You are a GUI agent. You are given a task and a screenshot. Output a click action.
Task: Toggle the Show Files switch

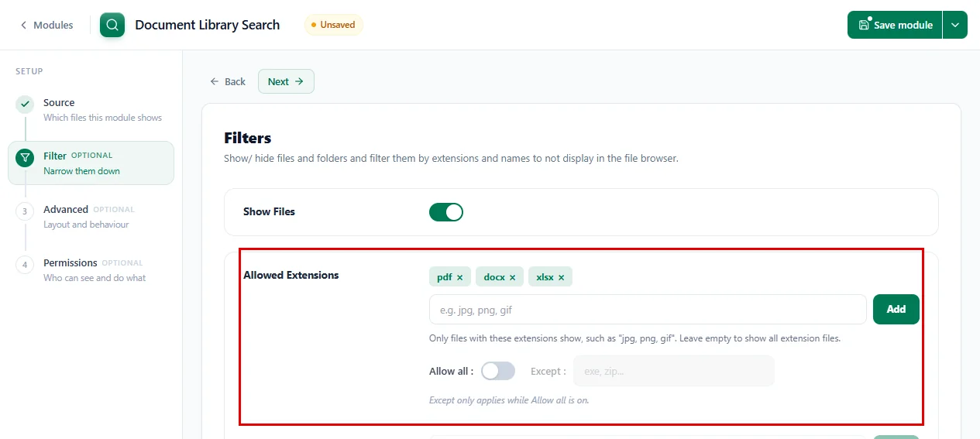(446, 211)
